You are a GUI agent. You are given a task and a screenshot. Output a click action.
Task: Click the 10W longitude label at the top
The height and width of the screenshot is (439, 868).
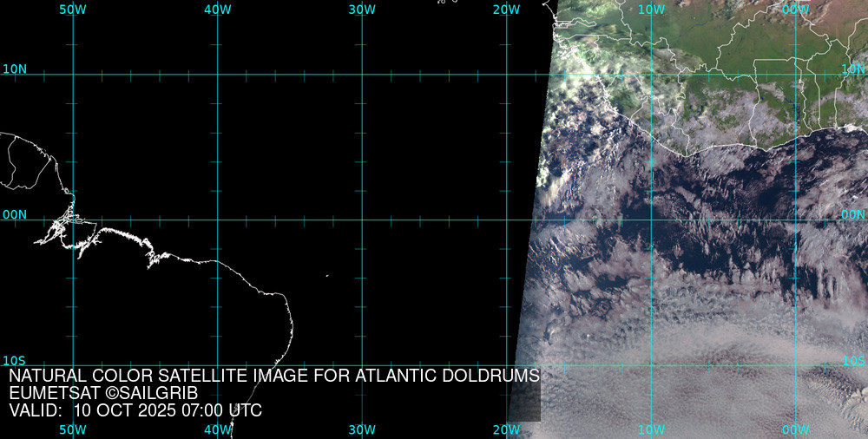(x=651, y=9)
